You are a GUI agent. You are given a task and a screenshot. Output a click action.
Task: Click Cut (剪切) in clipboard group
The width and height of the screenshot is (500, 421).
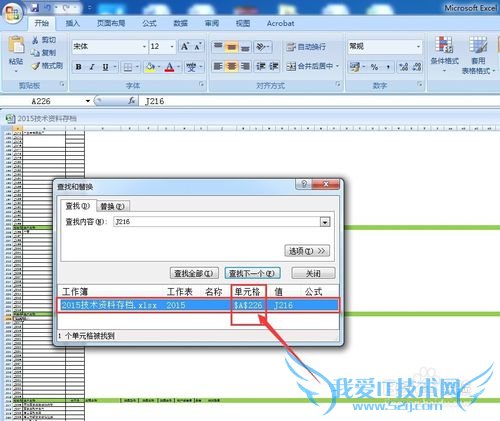tap(44, 40)
